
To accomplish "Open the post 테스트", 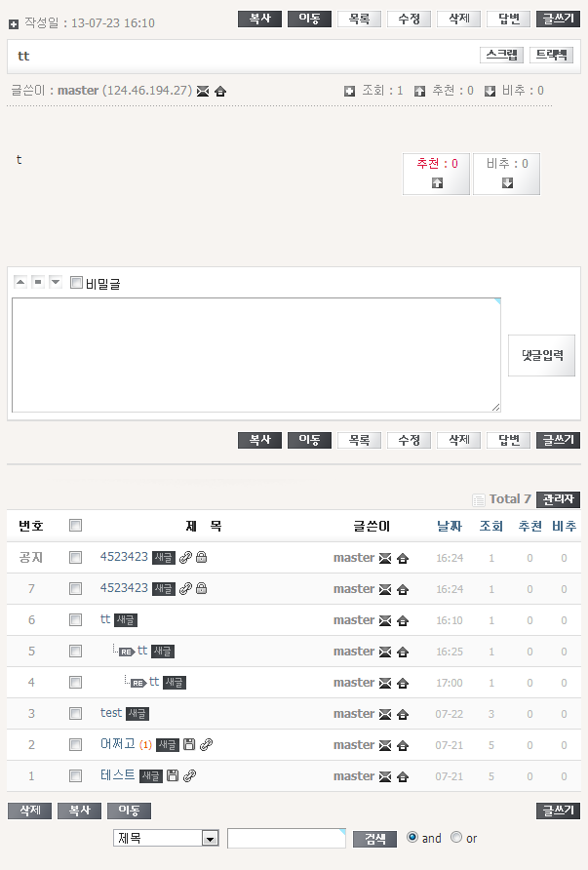I will [x=117, y=775].
